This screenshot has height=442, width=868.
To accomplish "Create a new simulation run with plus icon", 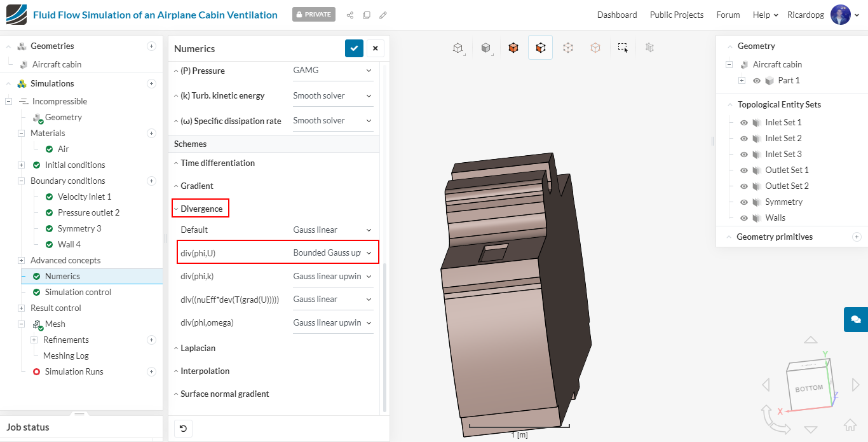I will (x=151, y=371).
